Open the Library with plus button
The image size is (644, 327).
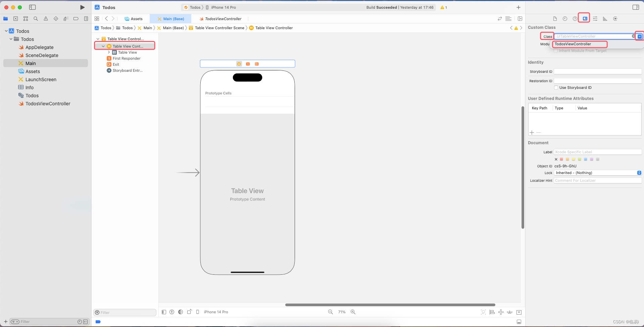tap(518, 7)
